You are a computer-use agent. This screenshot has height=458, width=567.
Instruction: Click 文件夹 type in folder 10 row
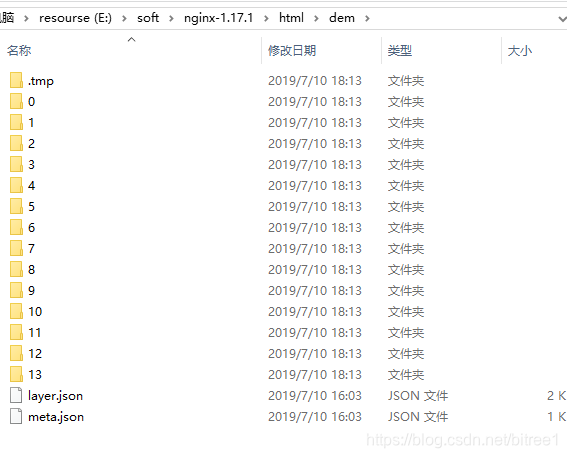click(x=406, y=312)
